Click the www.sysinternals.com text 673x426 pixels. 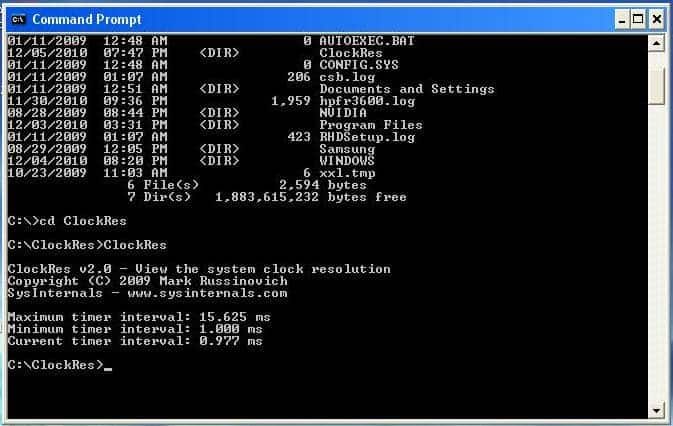pos(207,293)
